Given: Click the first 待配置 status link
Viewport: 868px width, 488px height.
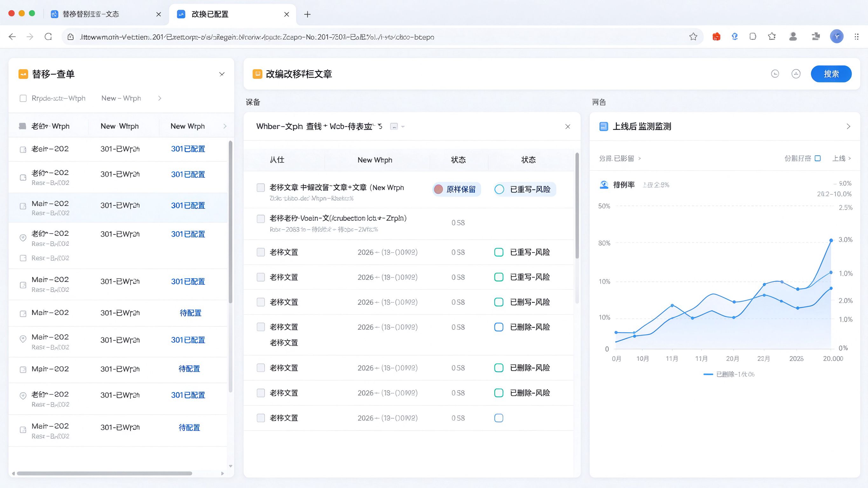Looking at the screenshot, I should tap(190, 313).
